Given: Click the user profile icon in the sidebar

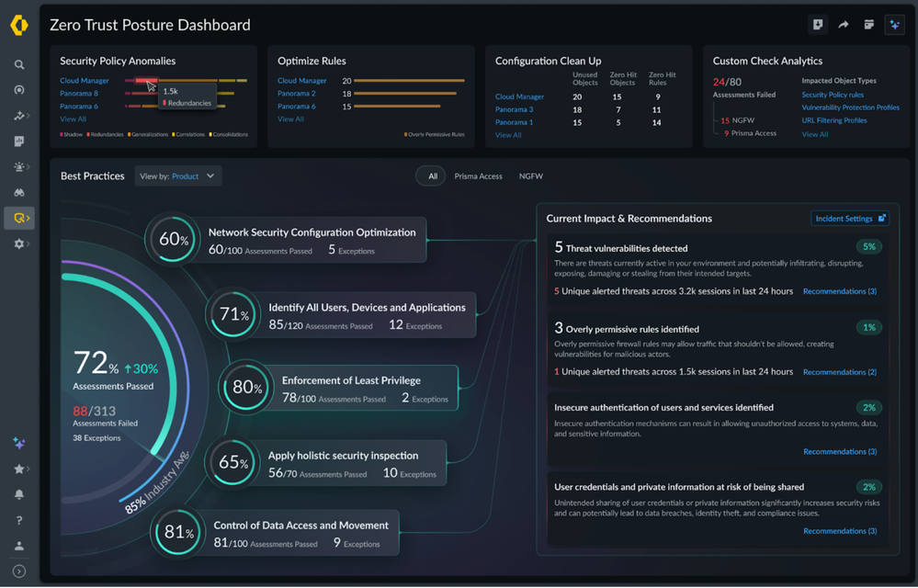Looking at the screenshot, I should (19, 546).
